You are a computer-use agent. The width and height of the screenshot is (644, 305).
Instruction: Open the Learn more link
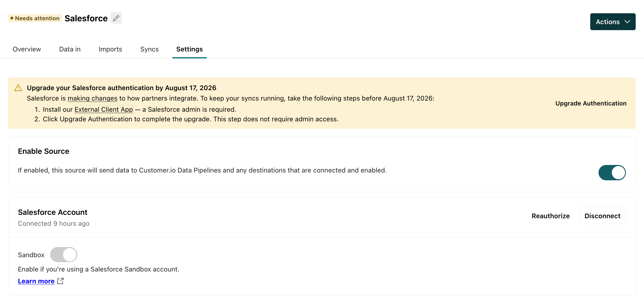[x=36, y=281]
